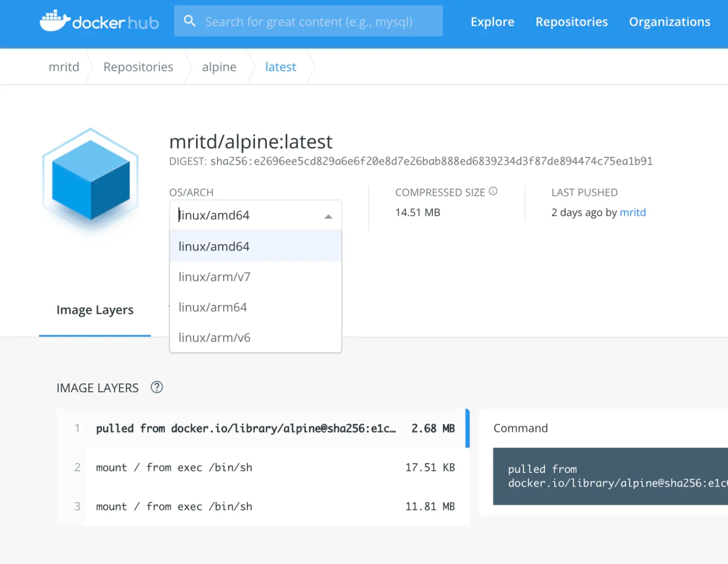Choose linux/arm64 from the list
The height and width of the screenshot is (564, 728).
(x=255, y=307)
